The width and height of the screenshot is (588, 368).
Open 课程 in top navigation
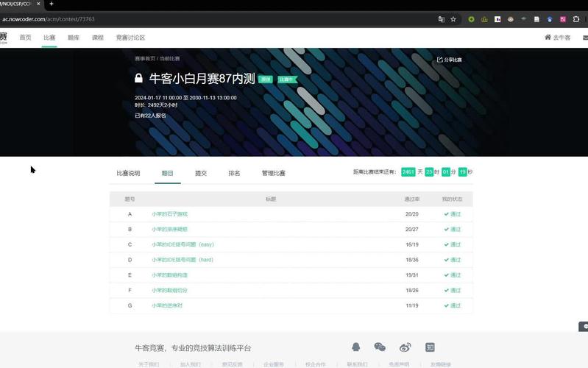coord(97,38)
